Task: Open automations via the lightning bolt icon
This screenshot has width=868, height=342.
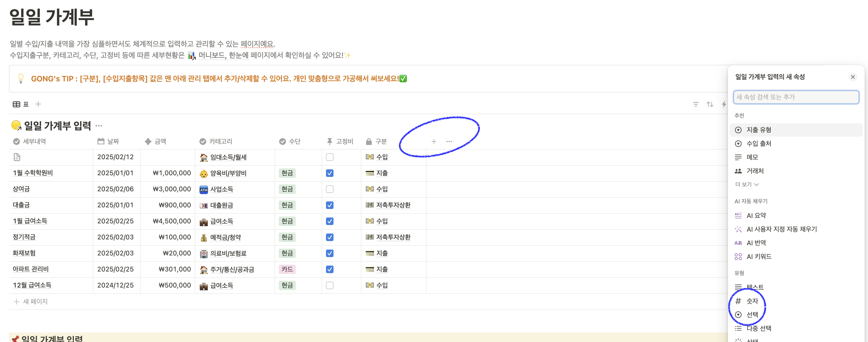Action: click(724, 104)
